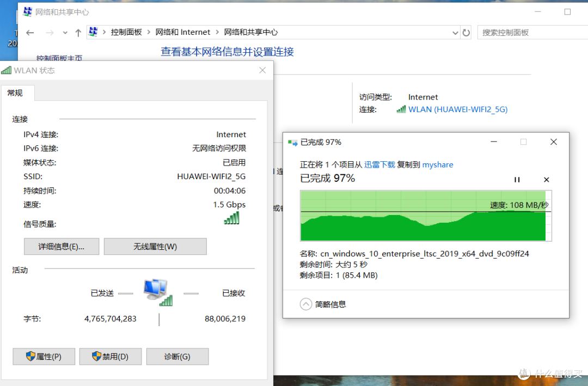Select the 1.5 Gbps speed value

click(229, 205)
